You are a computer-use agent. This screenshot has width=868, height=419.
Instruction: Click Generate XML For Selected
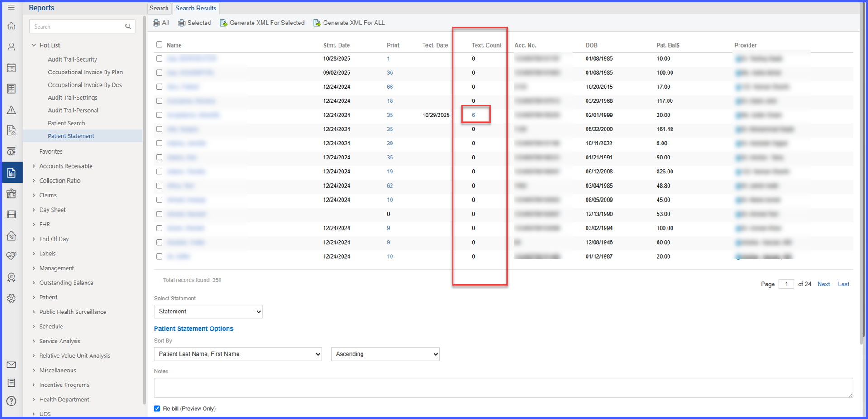coord(262,23)
